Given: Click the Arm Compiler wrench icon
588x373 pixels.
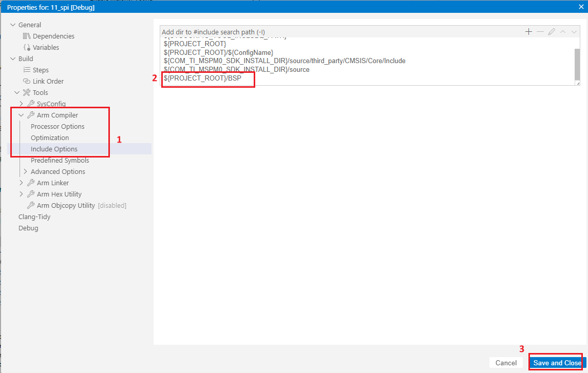Looking at the screenshot, I should tap(31, 115).
